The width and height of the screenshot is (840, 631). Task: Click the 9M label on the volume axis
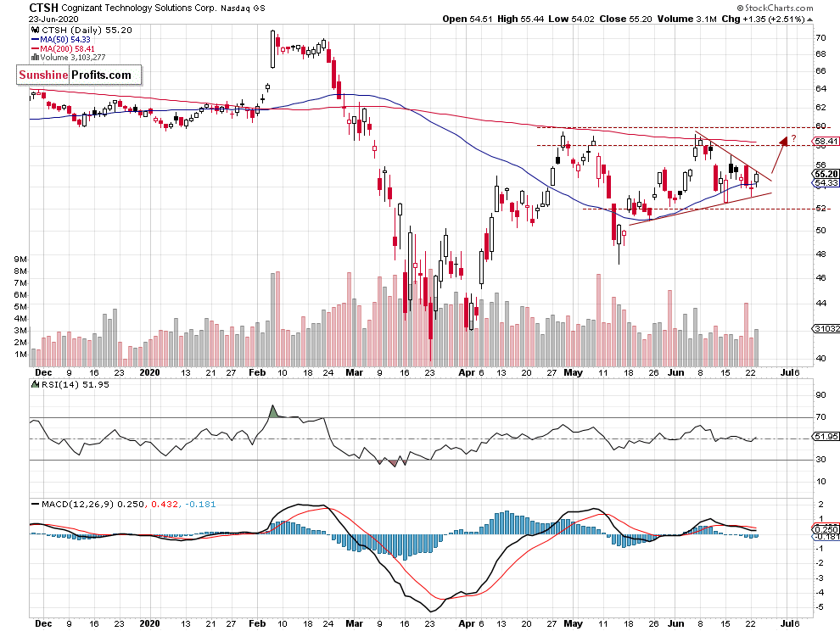[x=20, y=260]
